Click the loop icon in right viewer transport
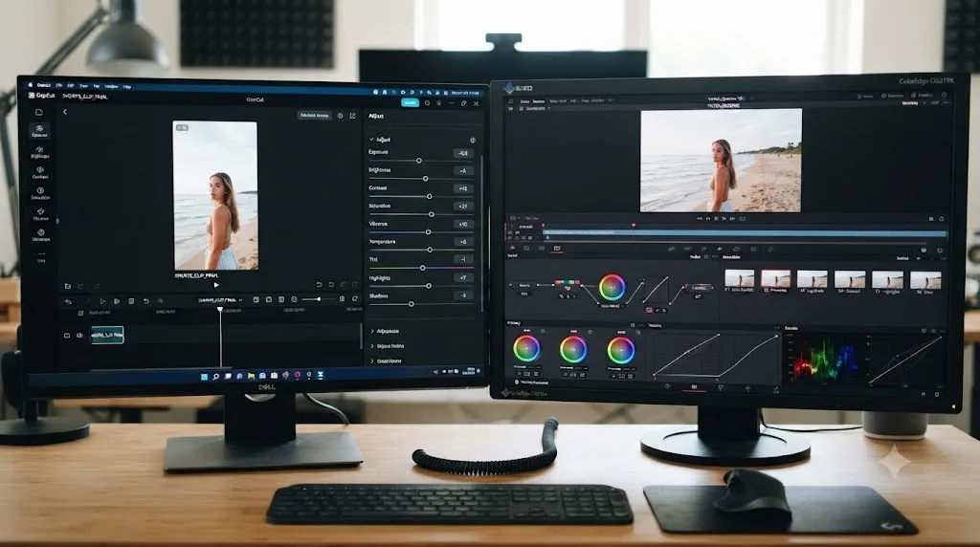Screen dimensions: 980x547 tap(743, 219)
